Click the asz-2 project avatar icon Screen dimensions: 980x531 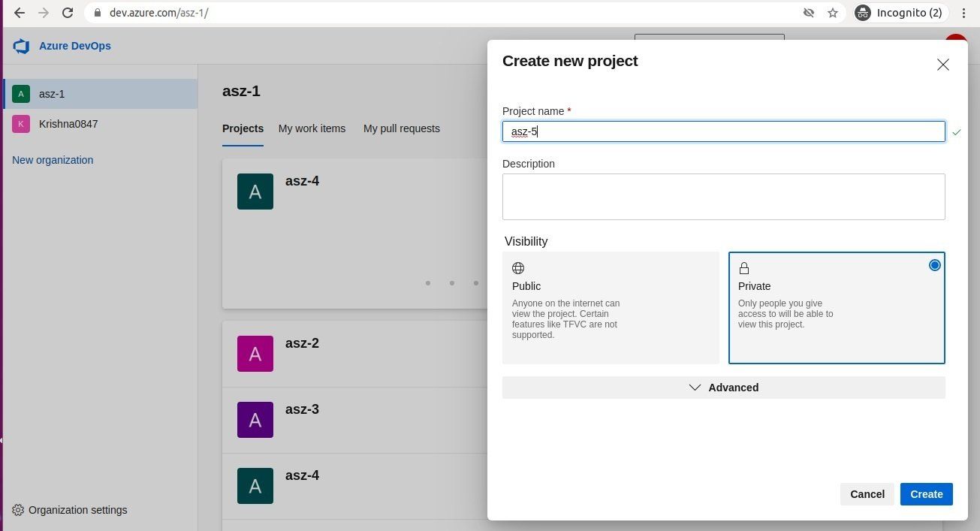click(255, 354)
